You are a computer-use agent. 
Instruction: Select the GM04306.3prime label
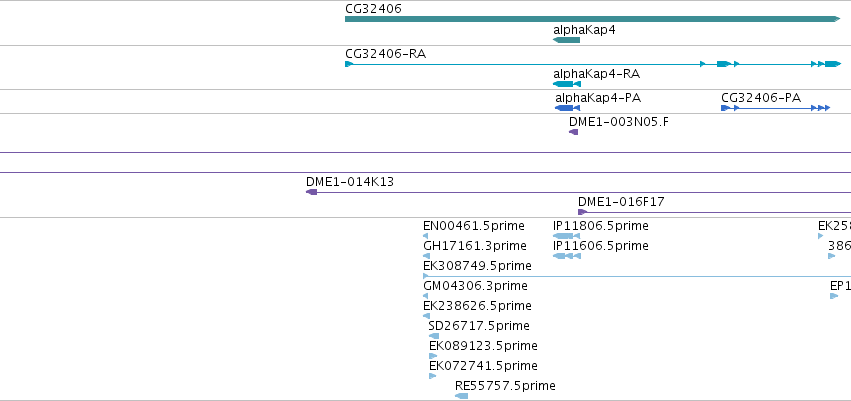click(x=476, y=285)
